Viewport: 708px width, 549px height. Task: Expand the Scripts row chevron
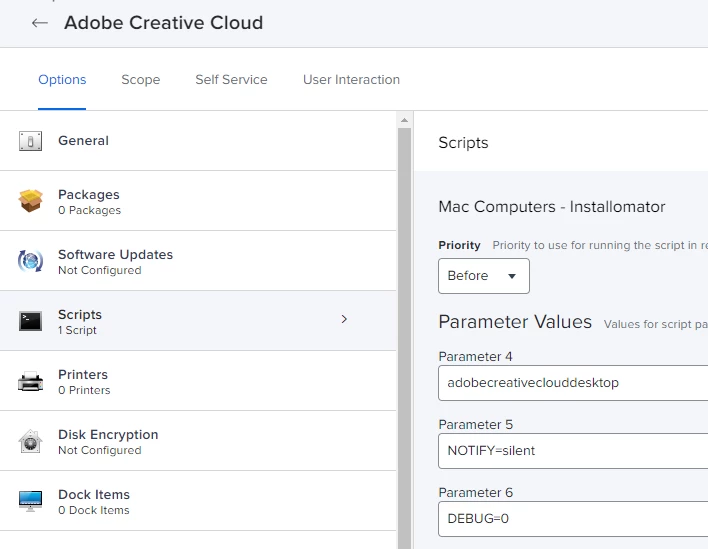[x=344, y=319]
